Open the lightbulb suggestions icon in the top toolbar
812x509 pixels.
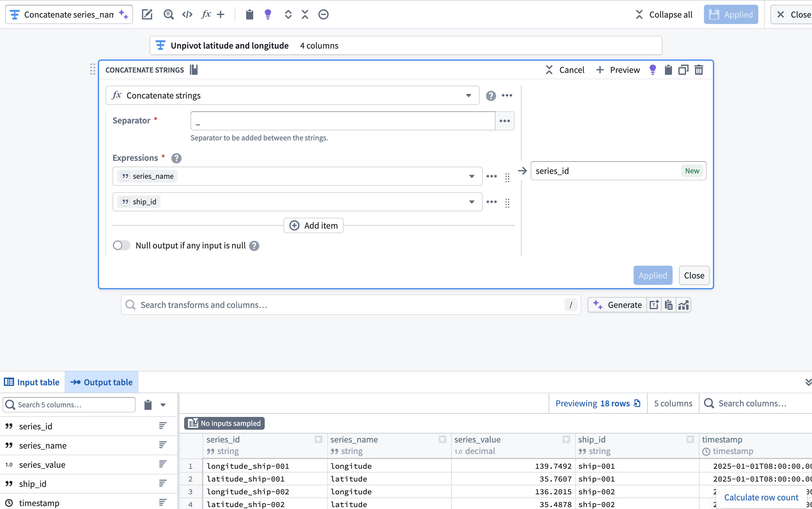(x=268, y=14)
